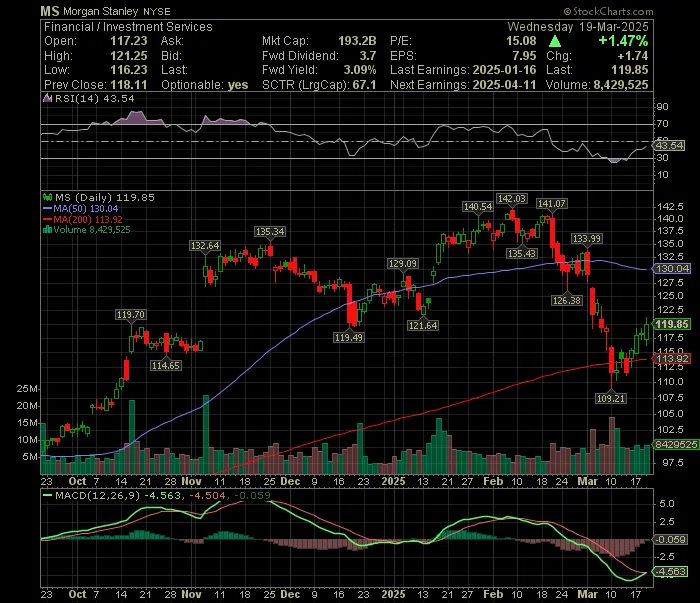Click the 126.38 price label
Screen dimensions: 700x603
[567, 300]
